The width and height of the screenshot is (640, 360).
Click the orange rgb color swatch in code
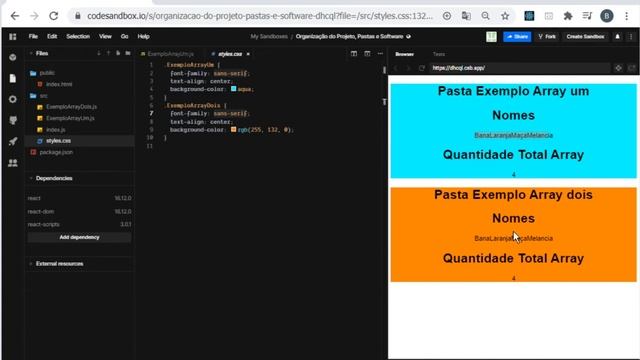point(233,129)
